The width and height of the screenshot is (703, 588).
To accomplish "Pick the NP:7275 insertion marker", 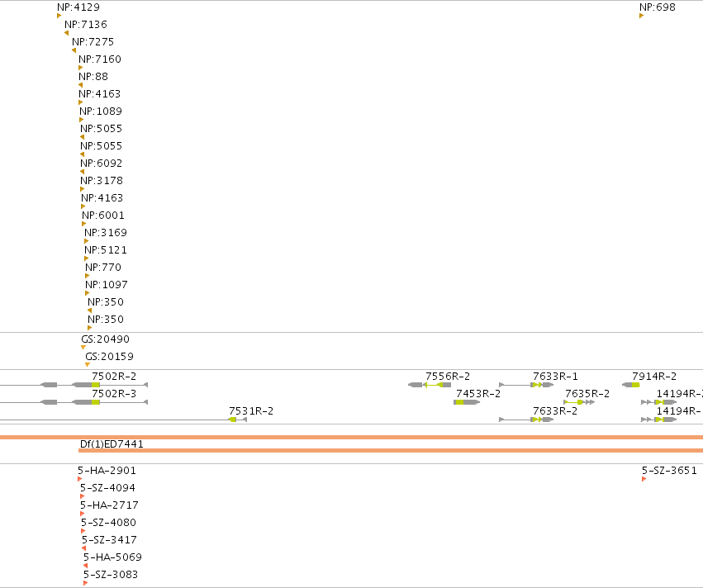I will (74, 50).
